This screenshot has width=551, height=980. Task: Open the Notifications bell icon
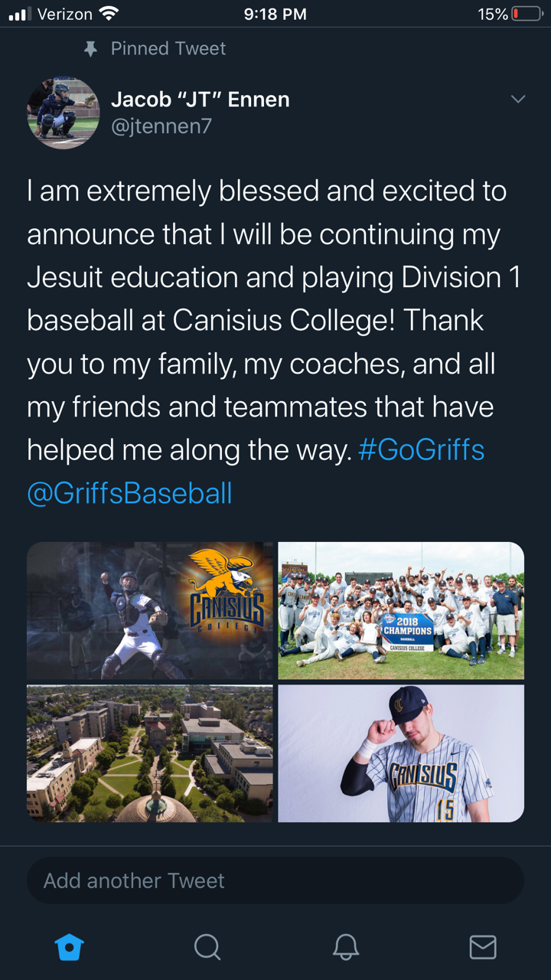point(346,947)
